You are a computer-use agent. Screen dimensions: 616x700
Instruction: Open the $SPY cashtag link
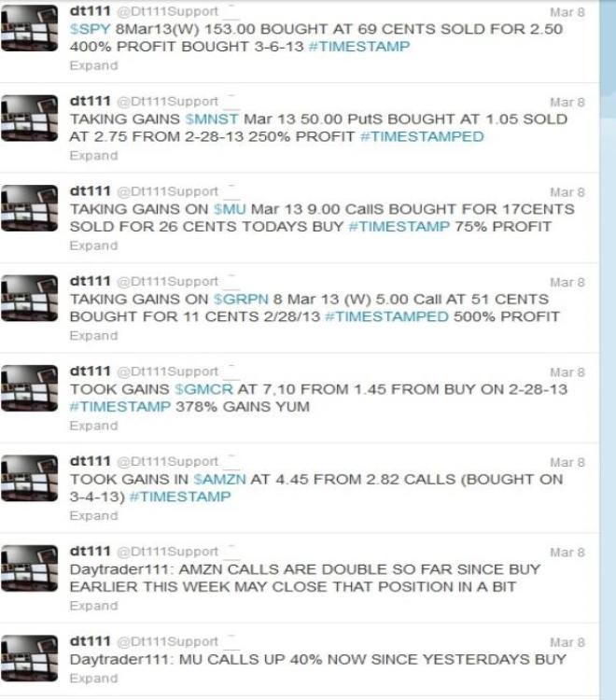point(90,29)
